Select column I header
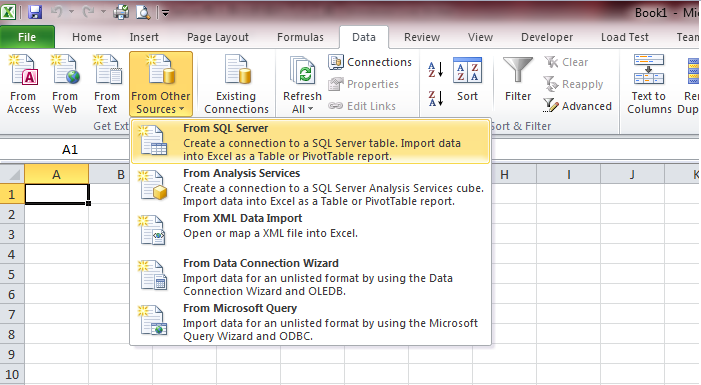 point(569,174)
